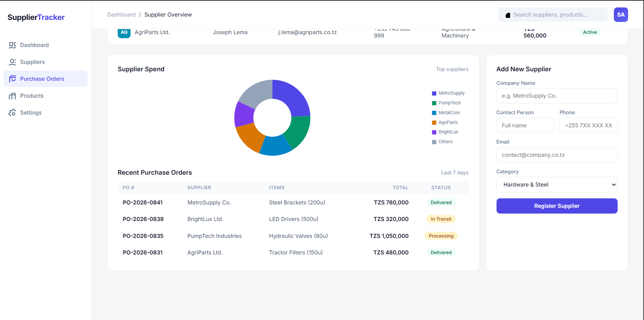Image resolution: width=644 pixels, height=320 pixels.
Task: Open the Category dropdown
Action: click(557, 184)
